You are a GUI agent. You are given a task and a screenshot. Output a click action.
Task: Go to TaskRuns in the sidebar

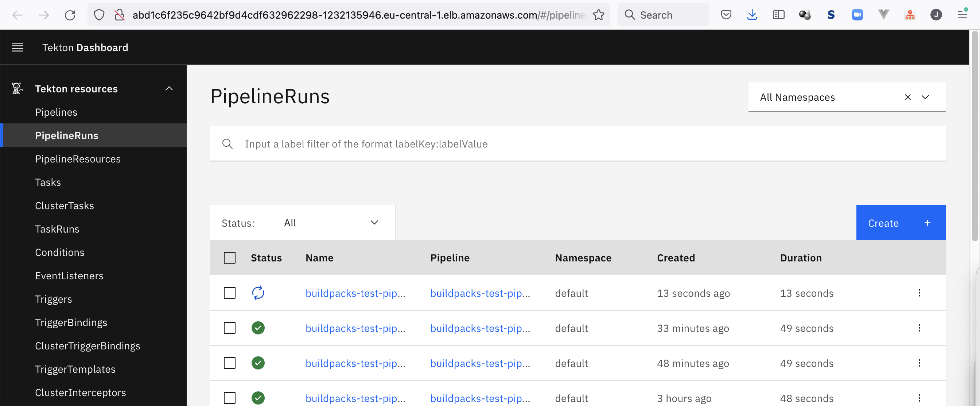[x=57, y=229]
